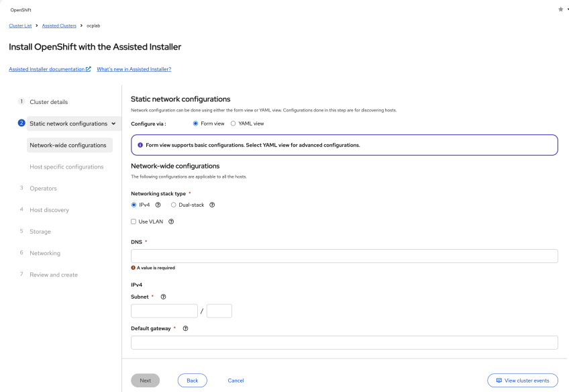Screen dimensions: 569x392
Task: Open the Use VLAN help tooltip icon
Action: (171, 222)
